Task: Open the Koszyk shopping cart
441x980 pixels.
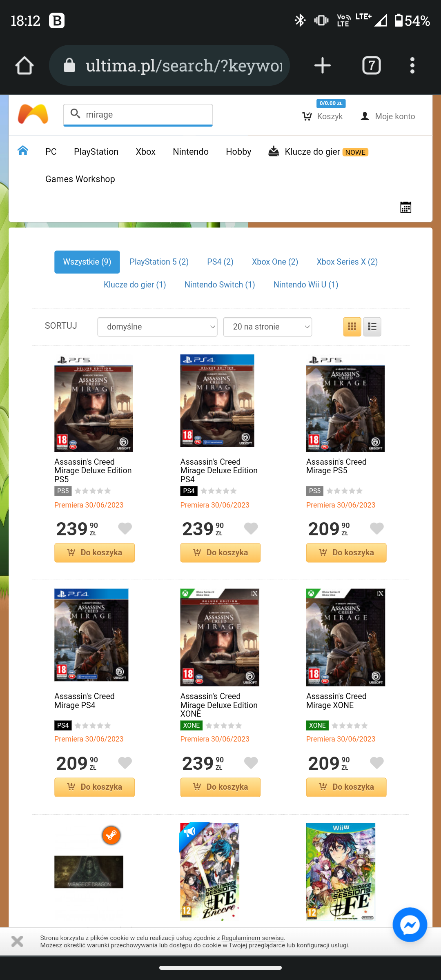Action: pyautogui.click(x=323, y=116)
